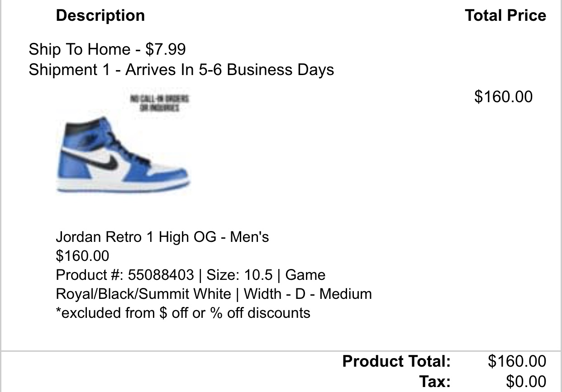Image resolution: width=562 pixels, height=392 pixels.
Task: Click the Width - D - Medium detail
Action: pyautogui.click(x=308, y=293)
